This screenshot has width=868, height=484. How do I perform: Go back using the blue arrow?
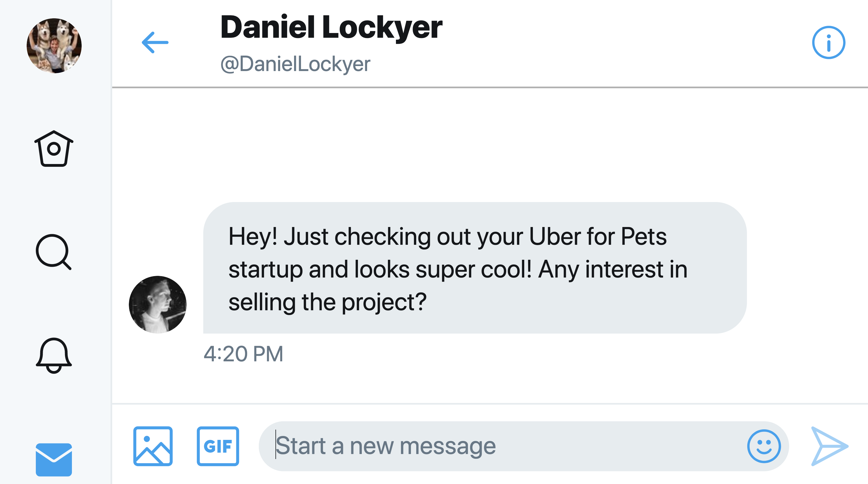155,42
